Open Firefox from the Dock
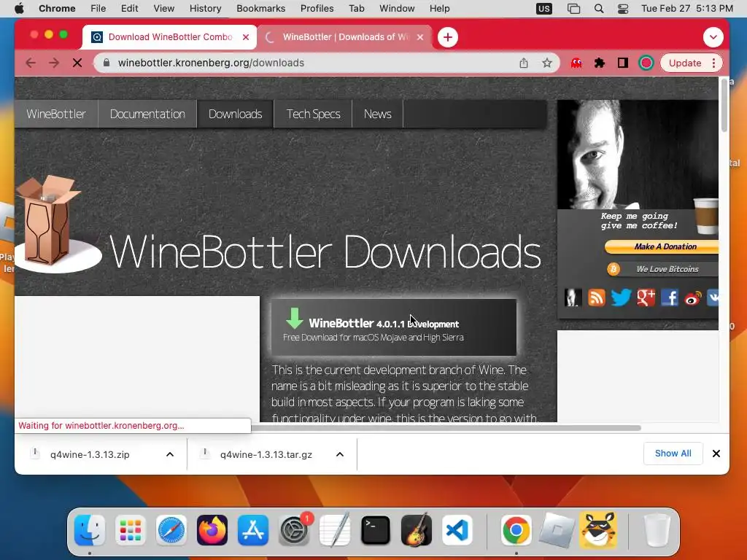The height and width of the screenshot is (560, 747). [212, 530]
